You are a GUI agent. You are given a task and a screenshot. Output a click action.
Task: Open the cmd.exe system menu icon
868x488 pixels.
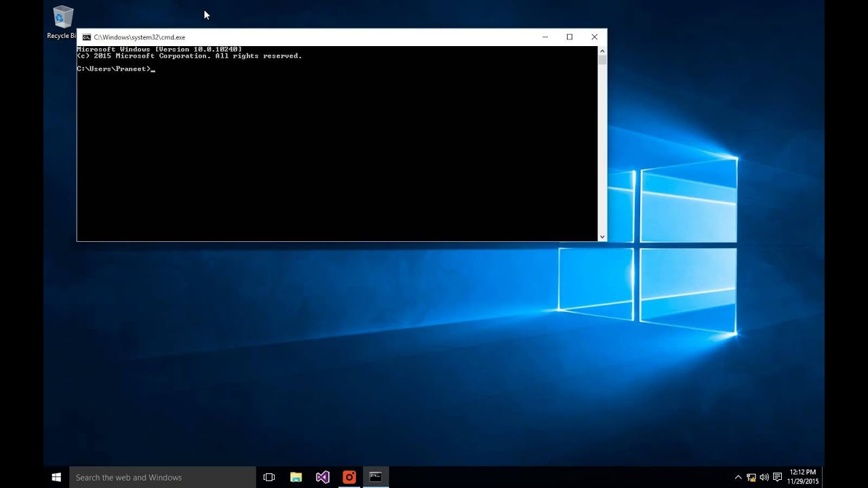coord(86,37)
